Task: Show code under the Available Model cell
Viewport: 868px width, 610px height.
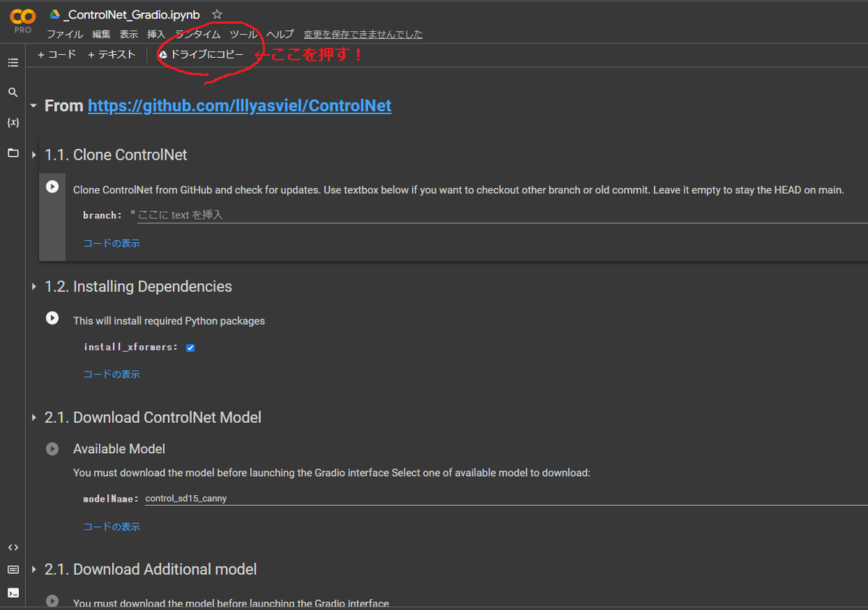Action: [111, 527]
